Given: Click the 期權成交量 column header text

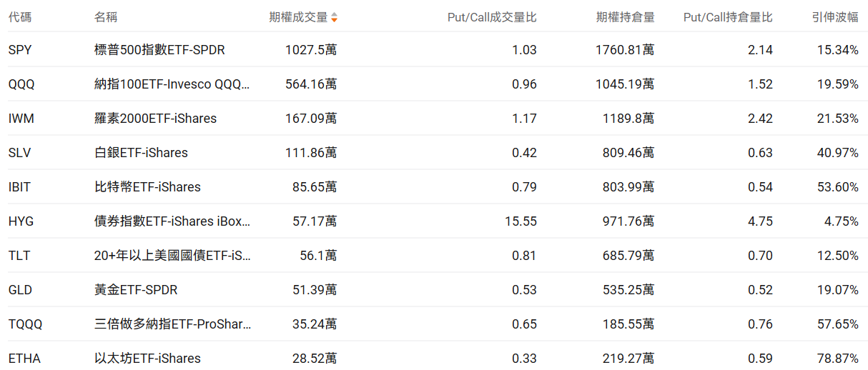Looking at the screenshot, I should [297, 17].
